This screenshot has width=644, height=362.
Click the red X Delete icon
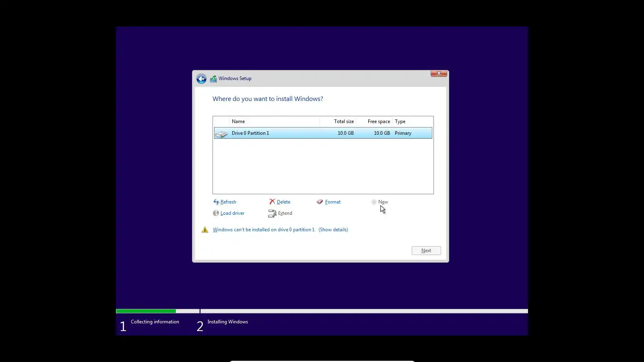click(x=272, y=202)
